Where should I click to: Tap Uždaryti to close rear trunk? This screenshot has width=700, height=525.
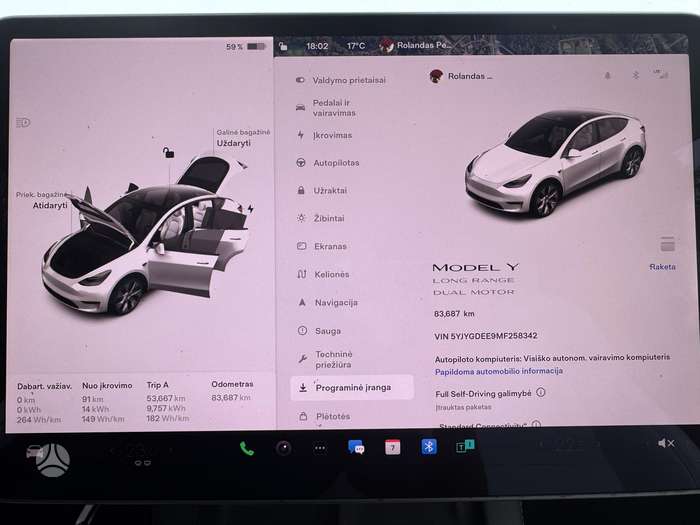[x=234, y=143]
